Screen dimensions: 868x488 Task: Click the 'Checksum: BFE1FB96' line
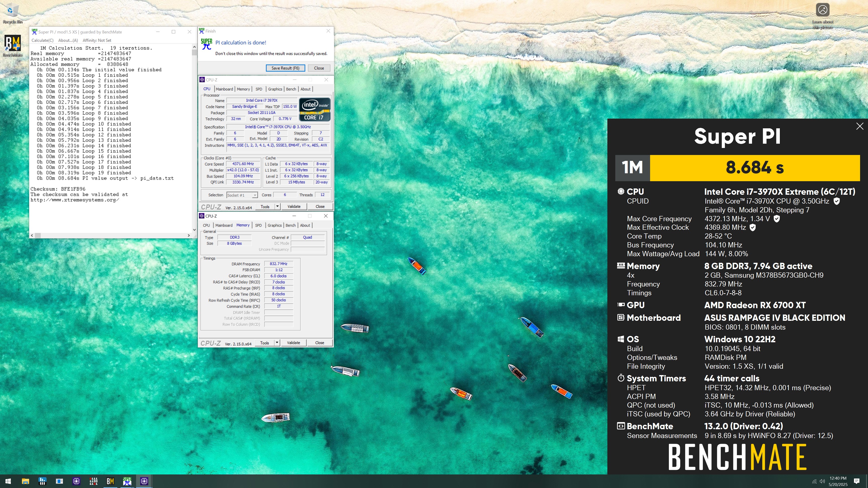pos(58,189)
